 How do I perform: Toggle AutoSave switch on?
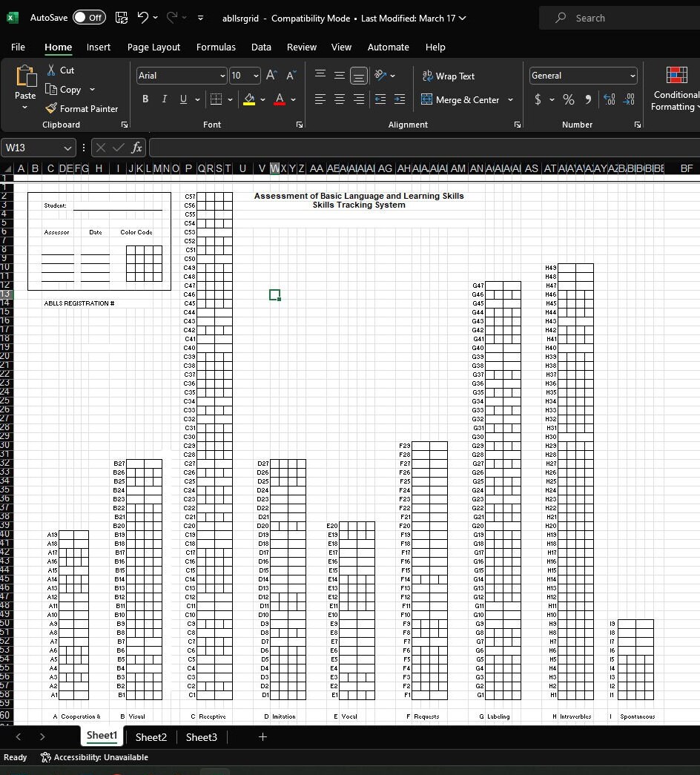tap(89, 18)
